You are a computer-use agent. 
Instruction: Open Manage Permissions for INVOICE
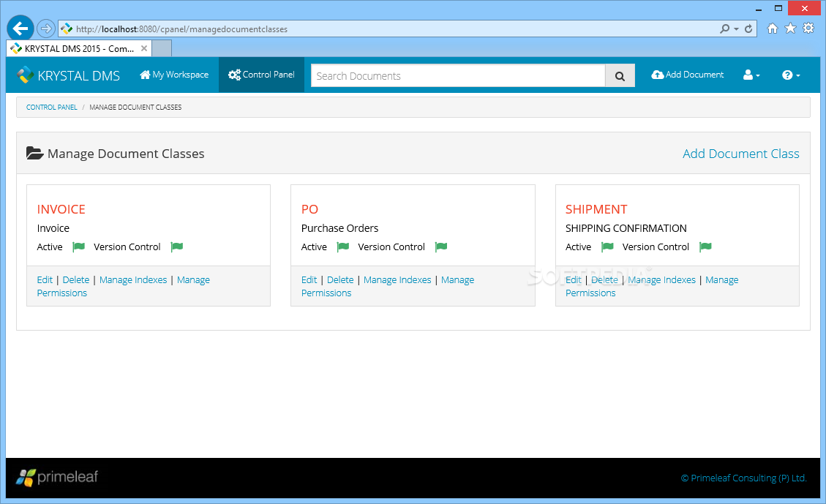pos(123,287)
